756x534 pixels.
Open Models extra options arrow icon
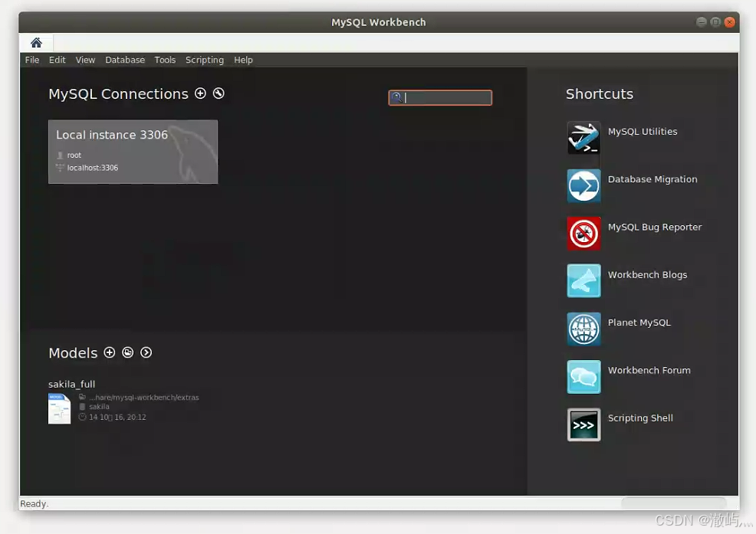coord(146,352)
